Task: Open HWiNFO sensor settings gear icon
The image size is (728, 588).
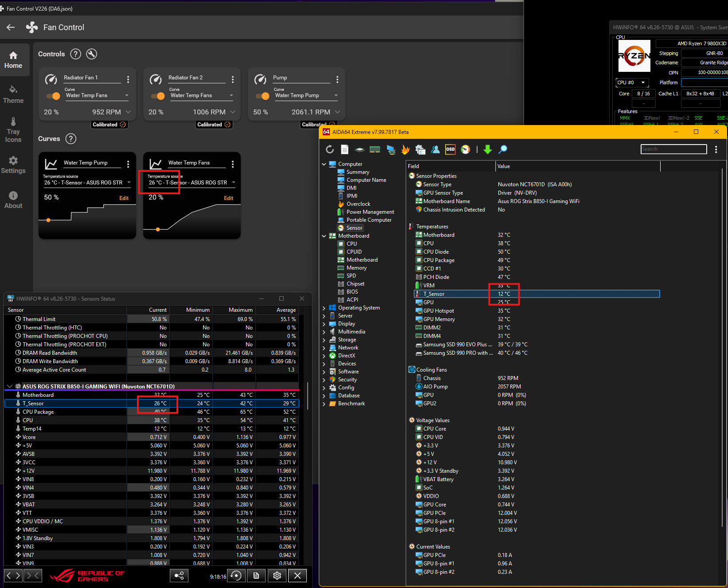Action: point(277,576)
